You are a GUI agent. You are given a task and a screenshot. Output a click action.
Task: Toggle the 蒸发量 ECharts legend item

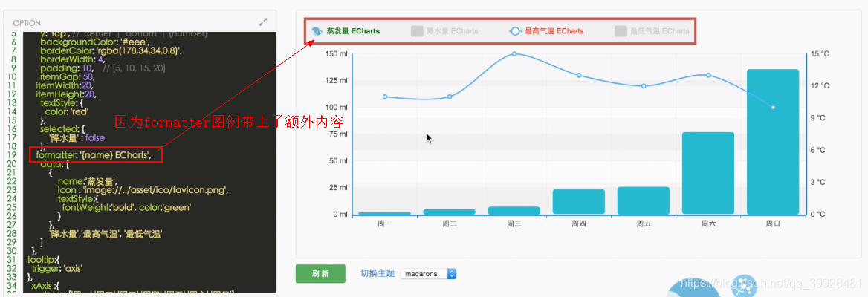coord(346,31)
